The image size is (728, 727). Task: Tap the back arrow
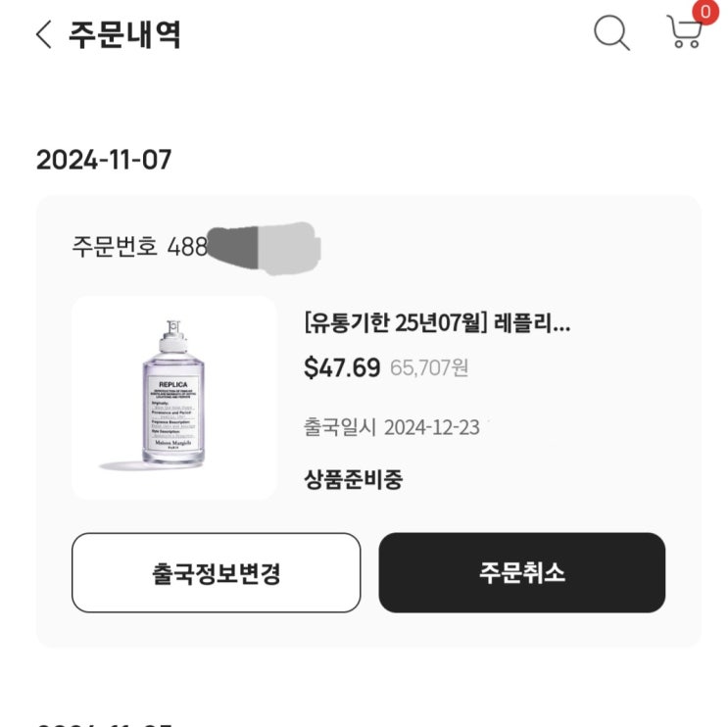coord(42,35)
